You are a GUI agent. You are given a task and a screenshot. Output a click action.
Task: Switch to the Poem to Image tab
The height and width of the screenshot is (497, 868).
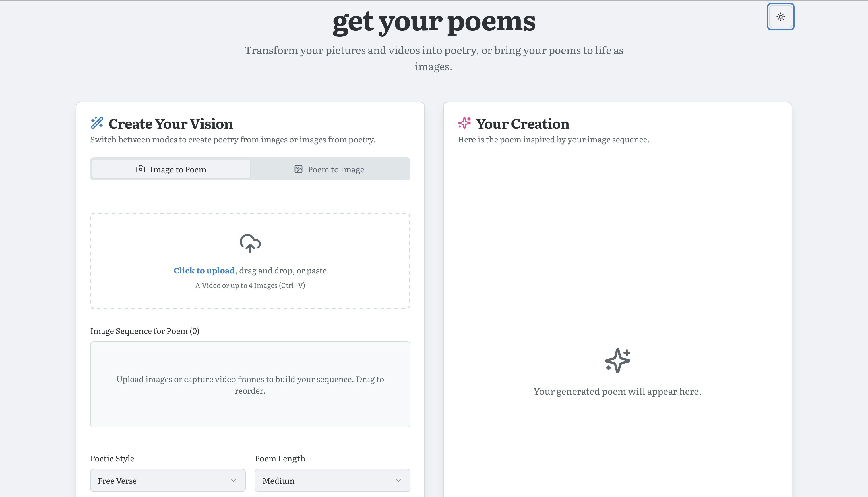pyautogui.click(x=329, y=169)
